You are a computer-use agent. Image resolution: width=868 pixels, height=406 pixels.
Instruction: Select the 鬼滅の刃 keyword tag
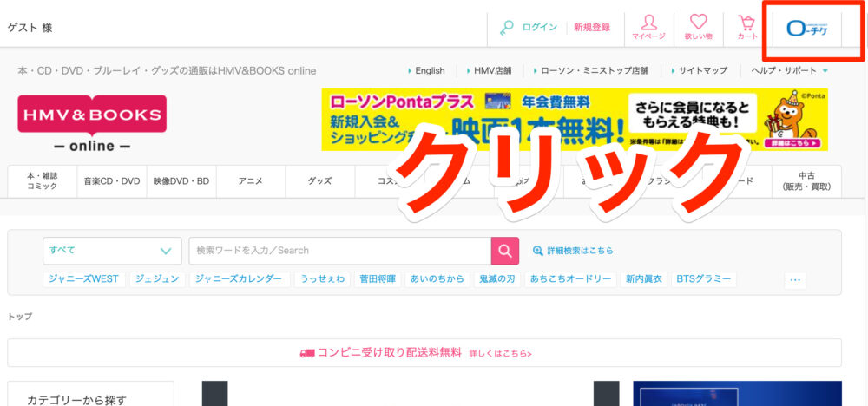tap(496, 279)
